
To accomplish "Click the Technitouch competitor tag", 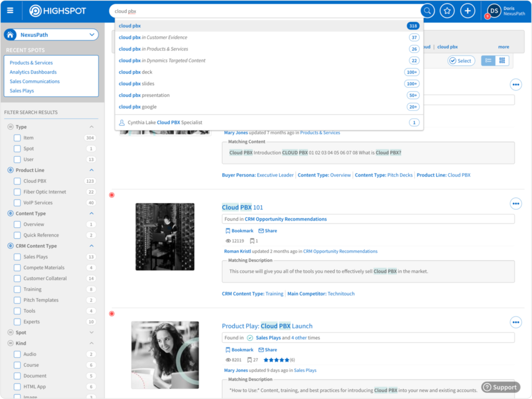I will click(341, 294).
